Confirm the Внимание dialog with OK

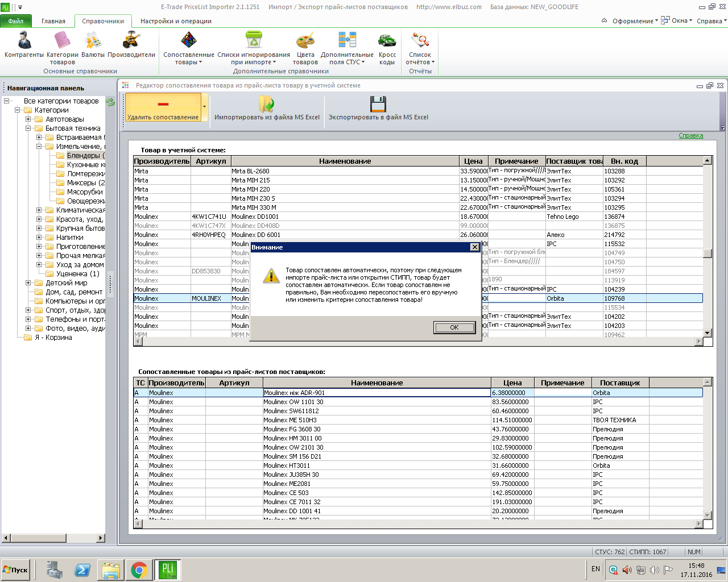(x=454, y=327)
